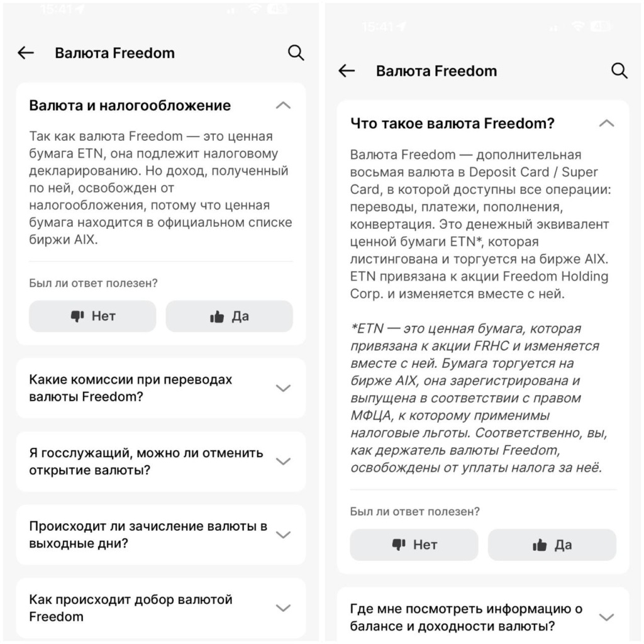Open search via the magnifier icon on right screen
Screen dimensions: 644x644
tap(620, 71)
